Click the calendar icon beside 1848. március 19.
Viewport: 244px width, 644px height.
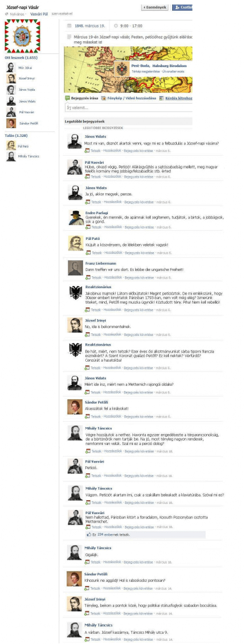click(x=69, y=25)
